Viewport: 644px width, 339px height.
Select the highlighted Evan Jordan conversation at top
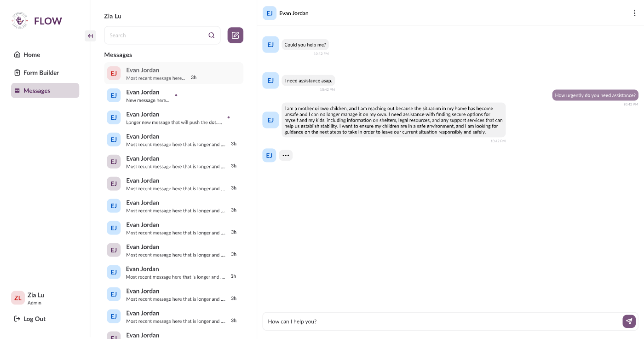174,73
